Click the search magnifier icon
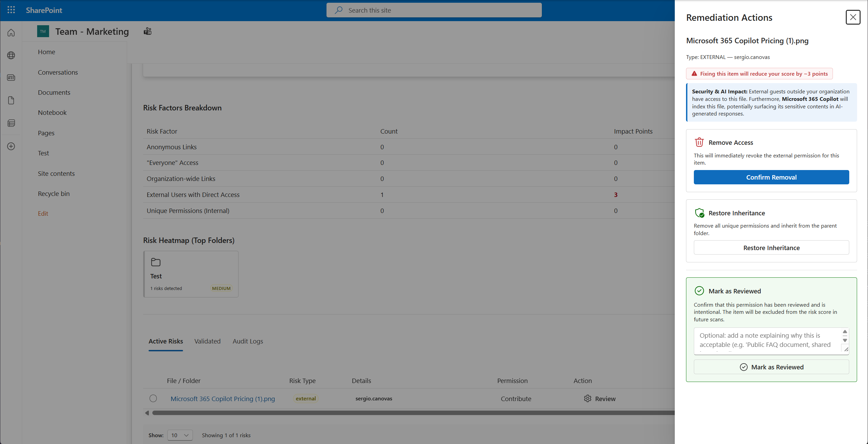868x444 pixels. click(x=338, y=10)
